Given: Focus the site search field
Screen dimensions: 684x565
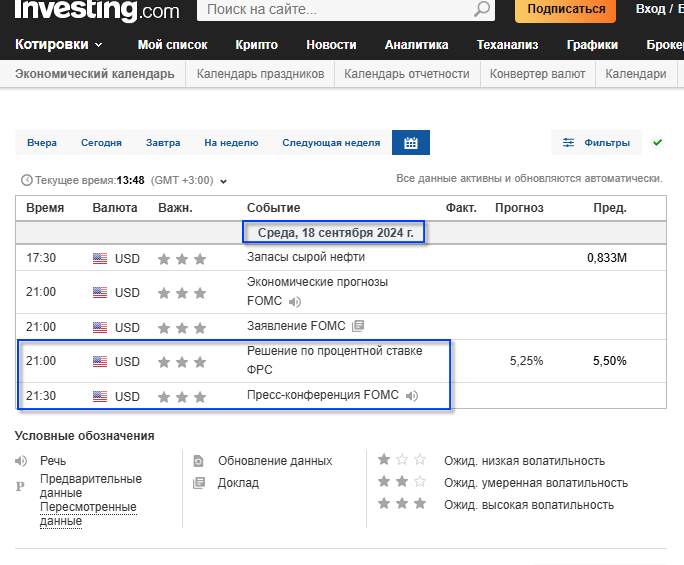Looking at the screenshot, I should click(x=336, y=9).
